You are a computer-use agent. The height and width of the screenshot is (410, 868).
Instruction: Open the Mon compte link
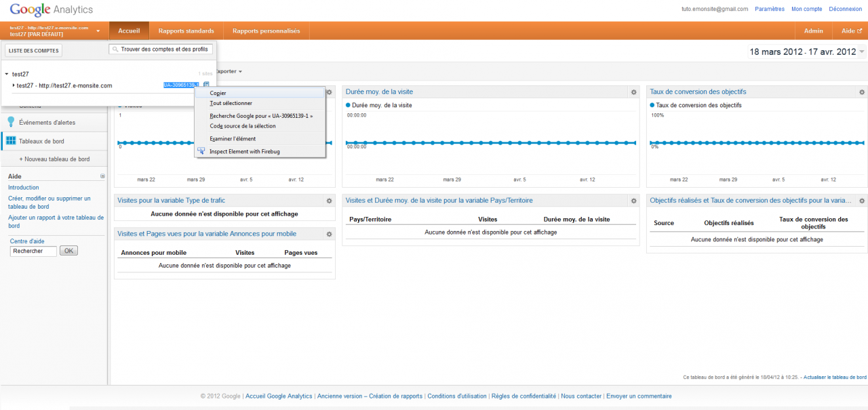(x=807, y=9)
